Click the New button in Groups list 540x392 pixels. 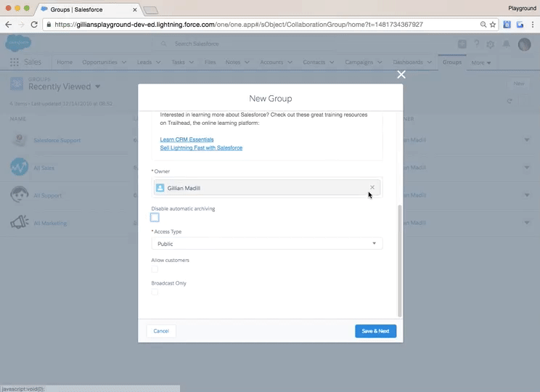519,83
